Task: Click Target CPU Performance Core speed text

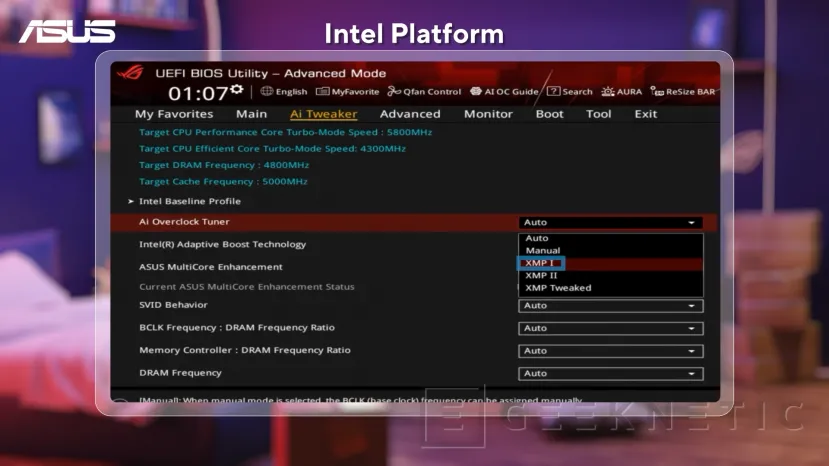Action: (285, 132)
